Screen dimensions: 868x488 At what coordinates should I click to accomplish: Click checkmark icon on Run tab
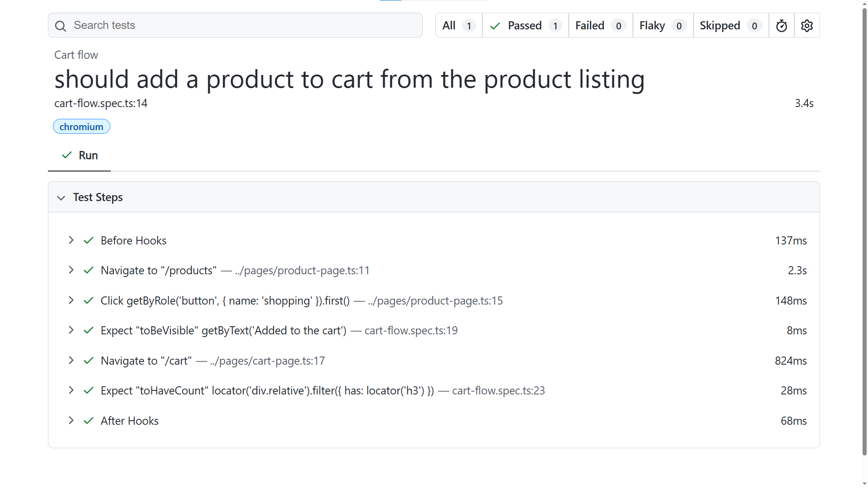(67, 155)
